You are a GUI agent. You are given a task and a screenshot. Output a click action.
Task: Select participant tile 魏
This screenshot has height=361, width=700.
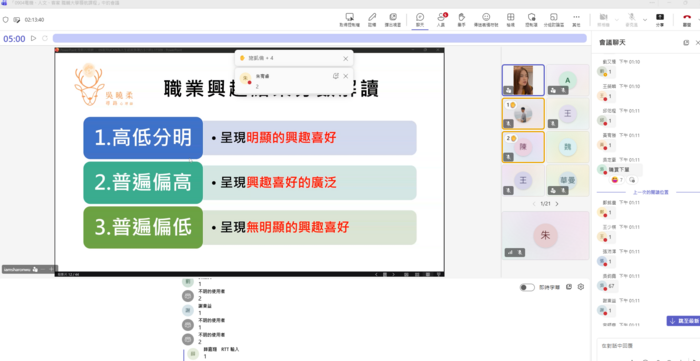(567, 147)
